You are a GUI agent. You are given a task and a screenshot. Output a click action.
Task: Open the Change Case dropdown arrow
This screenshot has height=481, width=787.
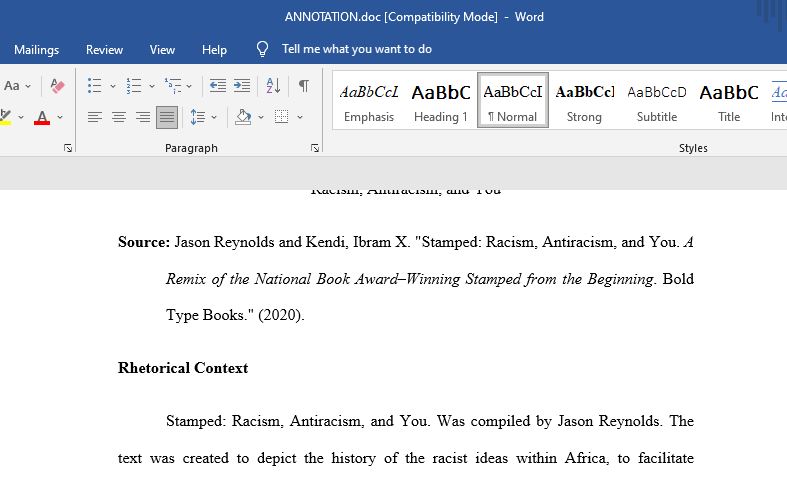28,86
